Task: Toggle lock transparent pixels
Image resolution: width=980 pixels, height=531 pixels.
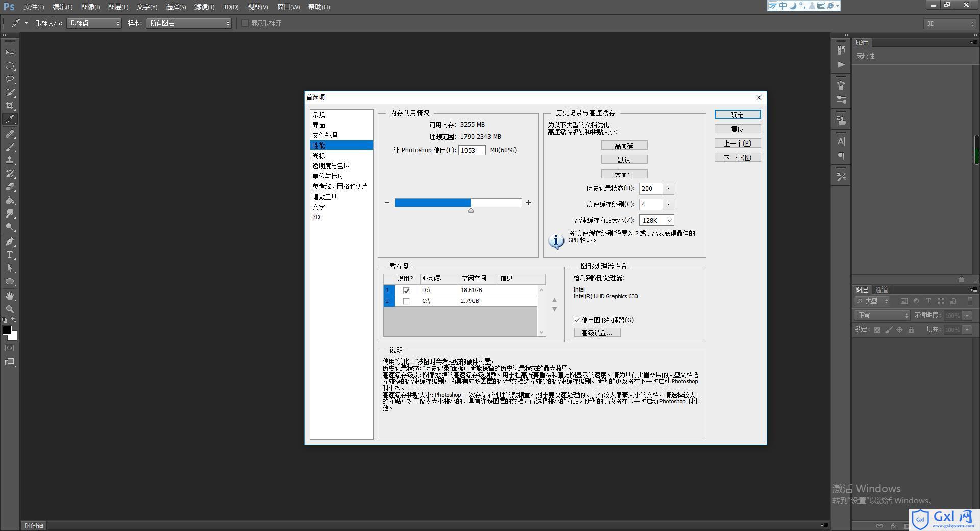Action: pyautogui.click(x=877, y=330)
